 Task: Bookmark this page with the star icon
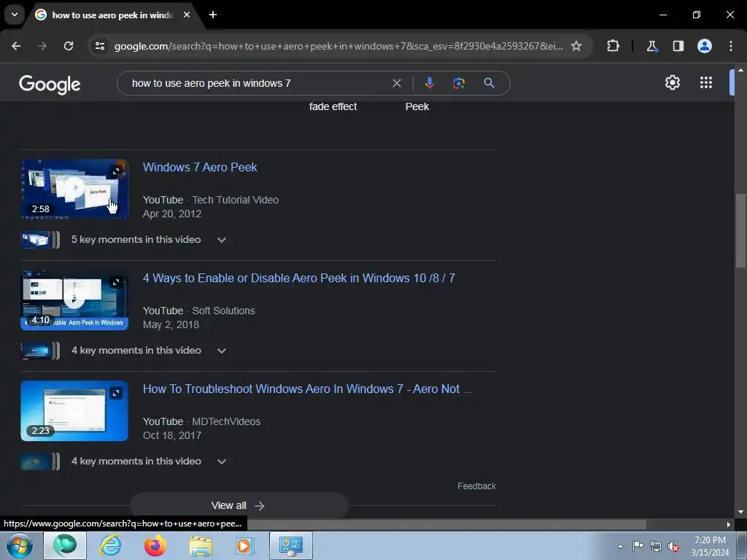[576, 46]
